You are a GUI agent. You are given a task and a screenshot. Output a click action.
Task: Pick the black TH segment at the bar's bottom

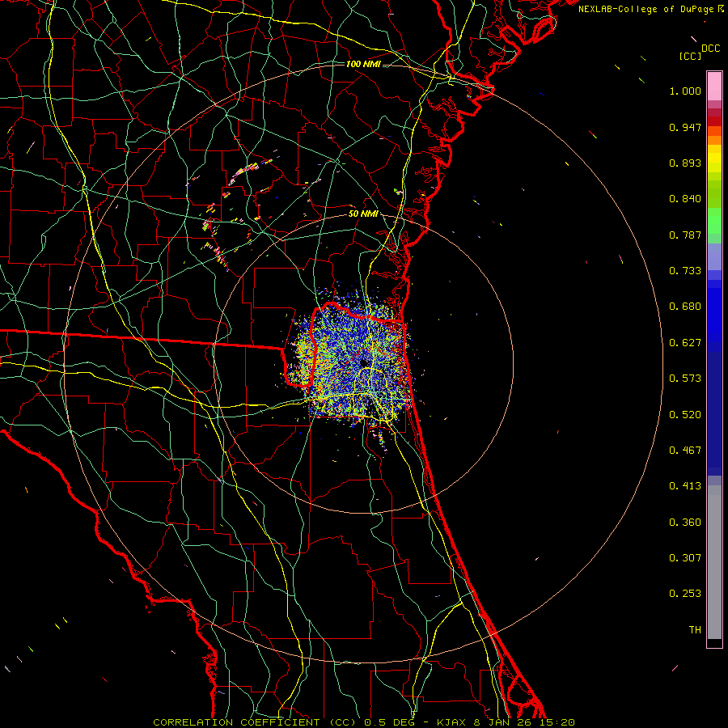click(x=714, y=642)
